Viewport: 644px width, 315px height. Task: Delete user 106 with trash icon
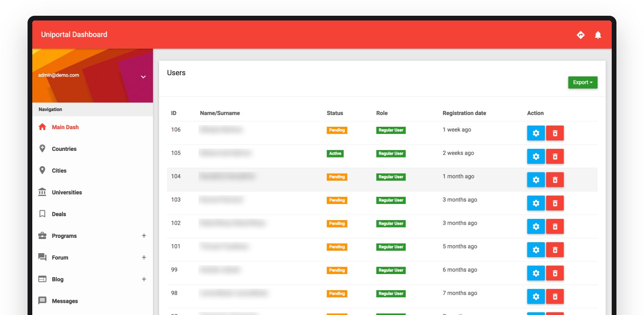[555, 133]
